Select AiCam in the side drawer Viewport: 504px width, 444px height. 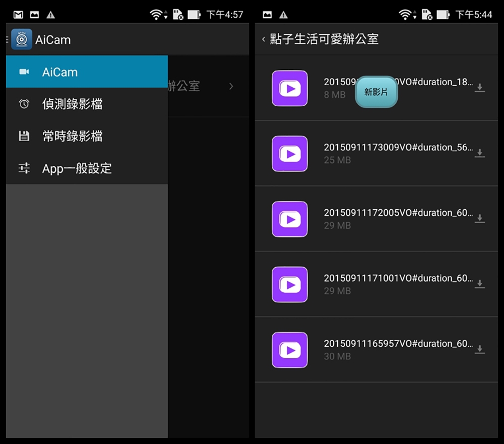pyautogui.click(x=87, y=72)
